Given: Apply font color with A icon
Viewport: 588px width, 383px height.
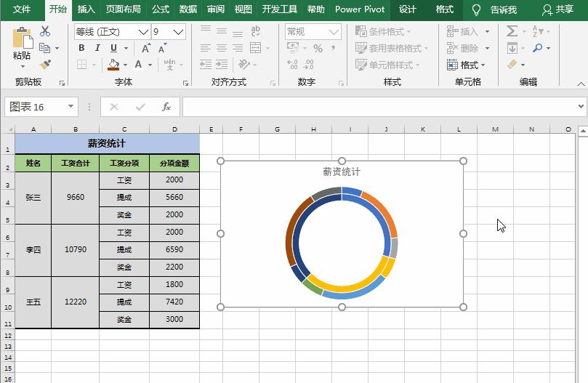Looking at the screenshot, I should (138, 65).
